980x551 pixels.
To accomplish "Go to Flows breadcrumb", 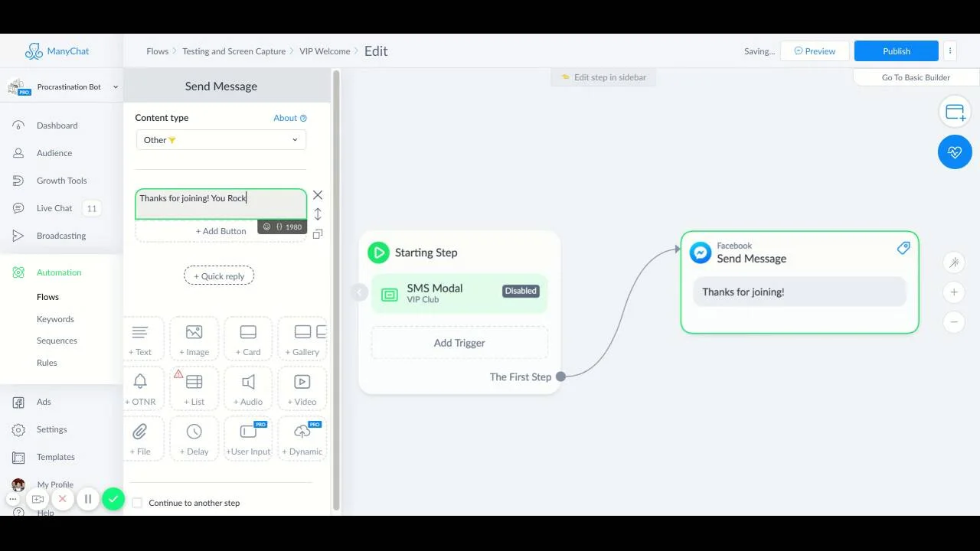I will pos(157,51).
